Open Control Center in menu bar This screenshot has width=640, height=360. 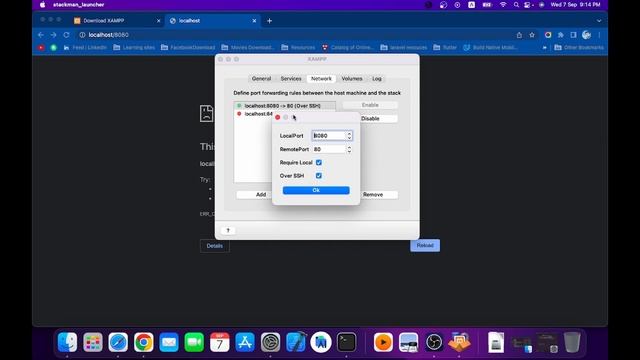pyautogui.click(x=528, y=5)
